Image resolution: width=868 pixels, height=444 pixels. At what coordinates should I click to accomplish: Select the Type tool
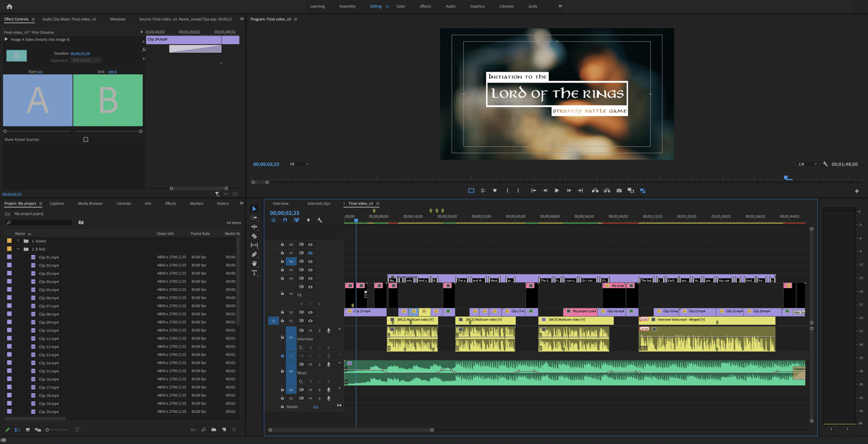tap(254, 273)
